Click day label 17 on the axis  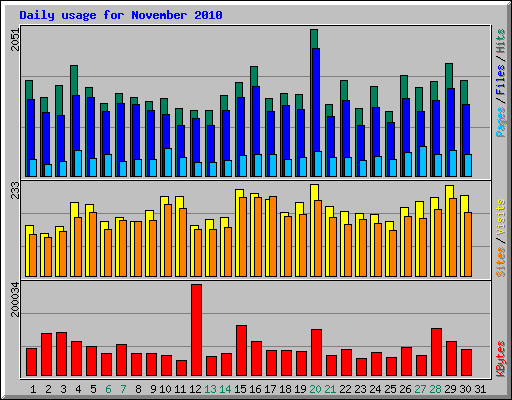tap(270, 389)
